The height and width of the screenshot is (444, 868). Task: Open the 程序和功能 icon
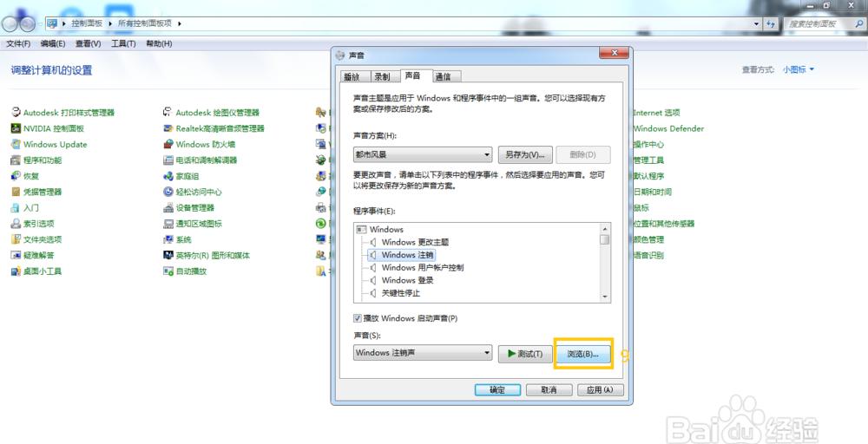tap(16, 160)
